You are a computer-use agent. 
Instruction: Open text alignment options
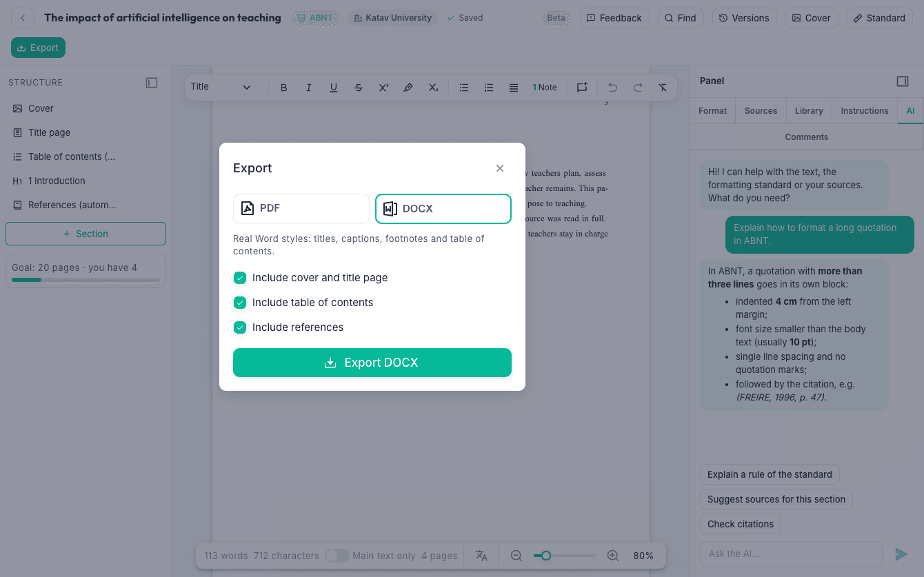[514, 88]
